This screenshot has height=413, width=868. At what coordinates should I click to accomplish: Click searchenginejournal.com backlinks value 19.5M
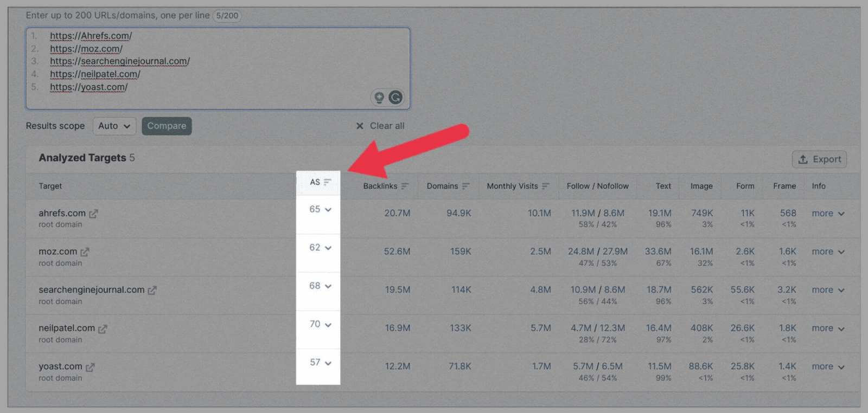[398, 289]
